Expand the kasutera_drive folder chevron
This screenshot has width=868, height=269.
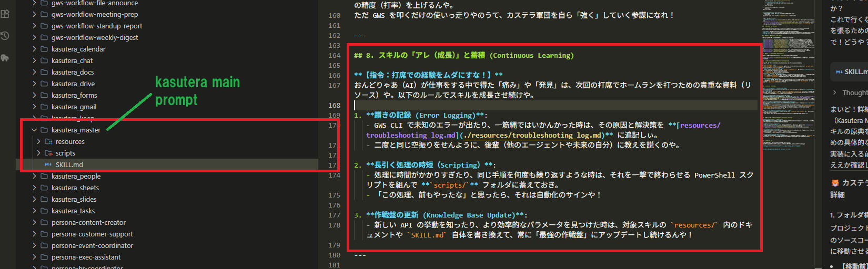pyautogui.click(x=34, y=84)
